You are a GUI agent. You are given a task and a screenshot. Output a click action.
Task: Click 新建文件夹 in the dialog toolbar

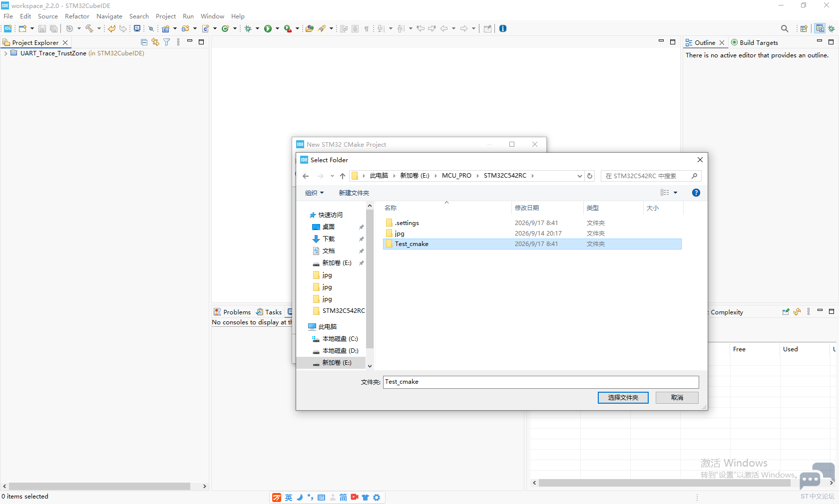coord(354,193)
